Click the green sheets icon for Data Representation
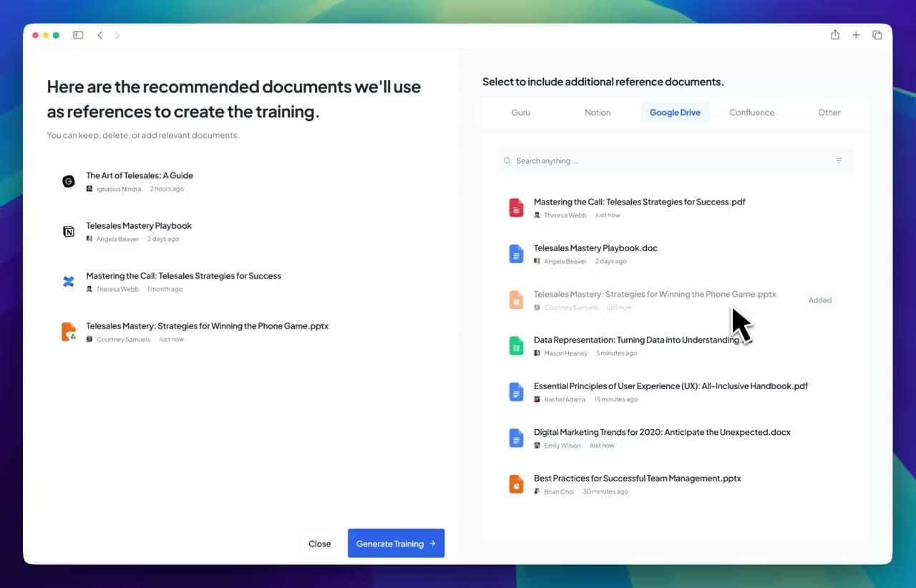The width and height of the screenshot is (916, 588). click(516, 346)
